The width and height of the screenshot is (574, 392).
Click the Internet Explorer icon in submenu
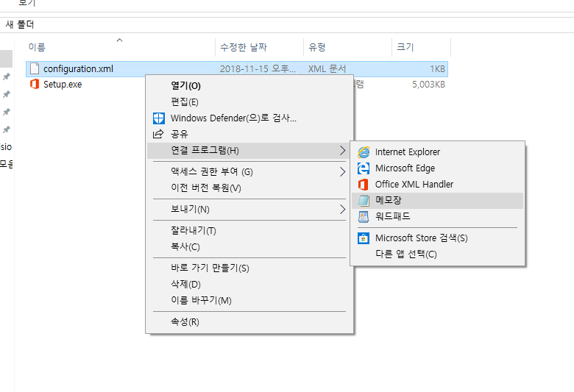(x=364, y=152)
